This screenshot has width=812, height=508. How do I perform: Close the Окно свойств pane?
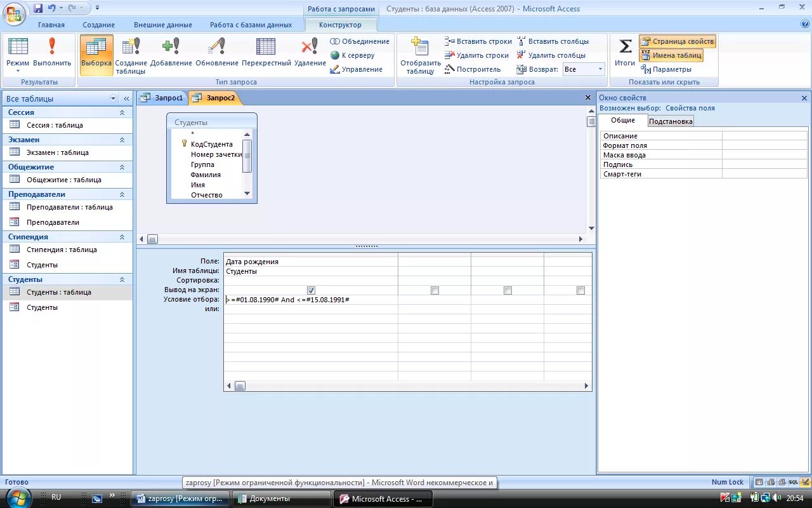[804, 98]
